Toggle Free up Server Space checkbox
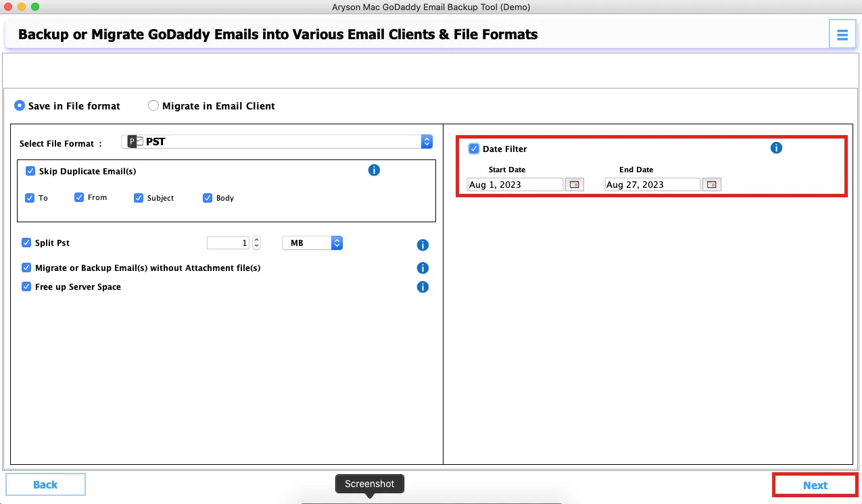The image size is (862, 504). [26, 286]
